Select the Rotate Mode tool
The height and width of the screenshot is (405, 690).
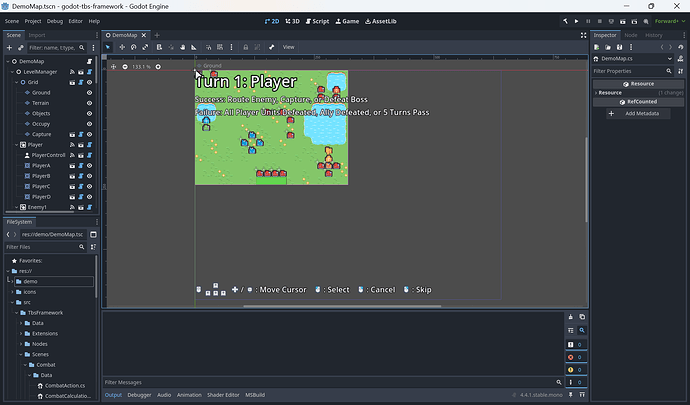134,47
